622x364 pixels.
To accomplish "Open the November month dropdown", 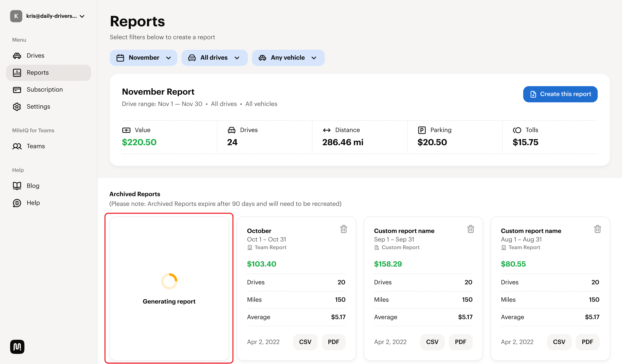I will click(x=143, y=58).
